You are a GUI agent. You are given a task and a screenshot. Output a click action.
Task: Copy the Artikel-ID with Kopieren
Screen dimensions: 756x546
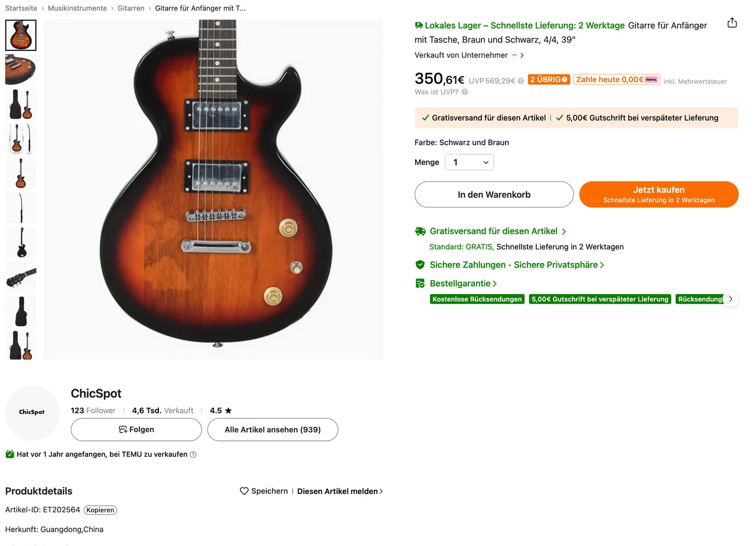click(x=100, y=510)
